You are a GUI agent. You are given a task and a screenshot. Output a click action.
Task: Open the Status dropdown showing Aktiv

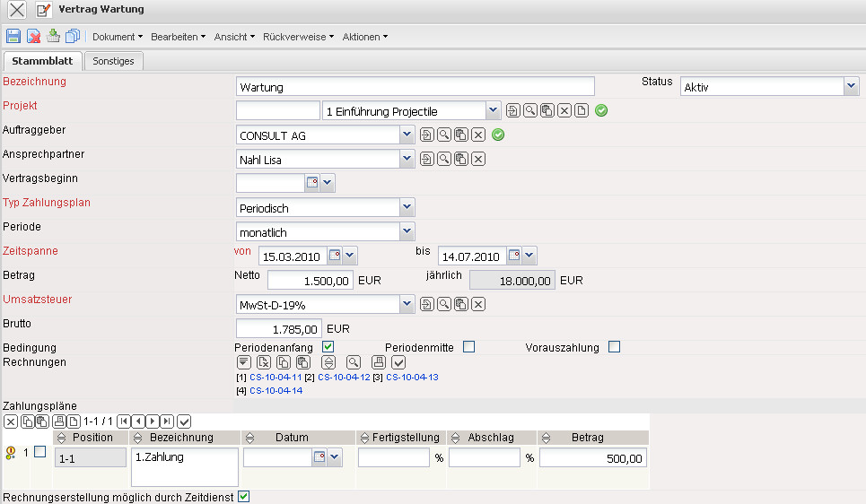tap(851, 87)
